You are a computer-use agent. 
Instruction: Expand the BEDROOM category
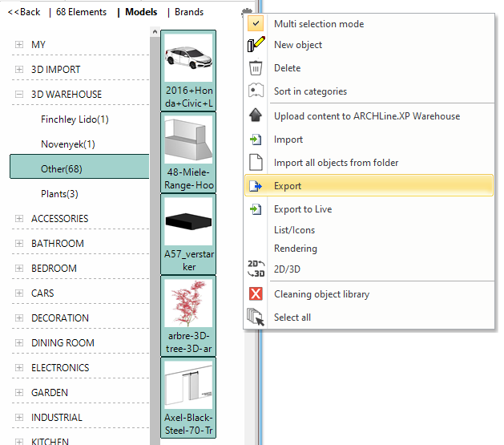(19, 268)
